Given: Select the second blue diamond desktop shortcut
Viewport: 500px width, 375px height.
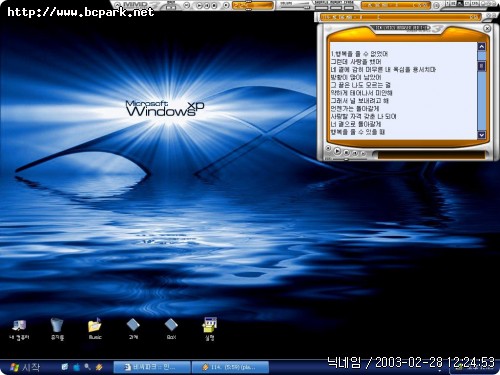Looking at the screenshot, I should coord(171,329).
